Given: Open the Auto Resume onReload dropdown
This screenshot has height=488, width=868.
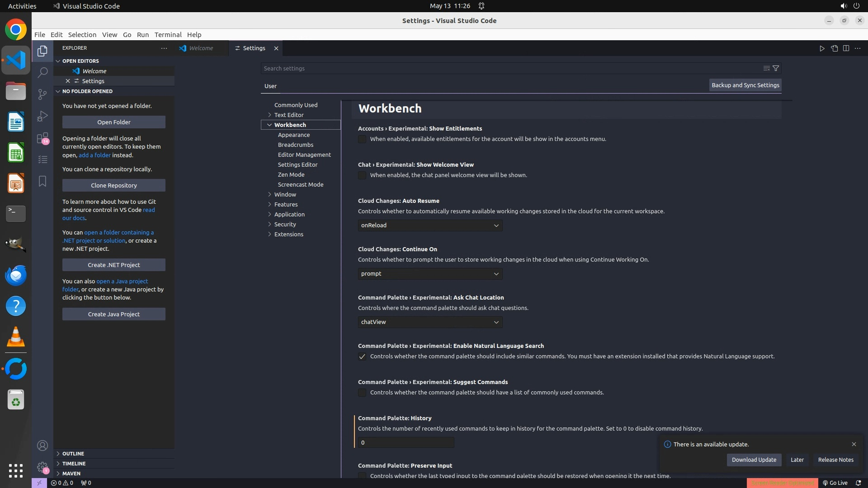Looking at the screenshot, I should coord(430,225).
